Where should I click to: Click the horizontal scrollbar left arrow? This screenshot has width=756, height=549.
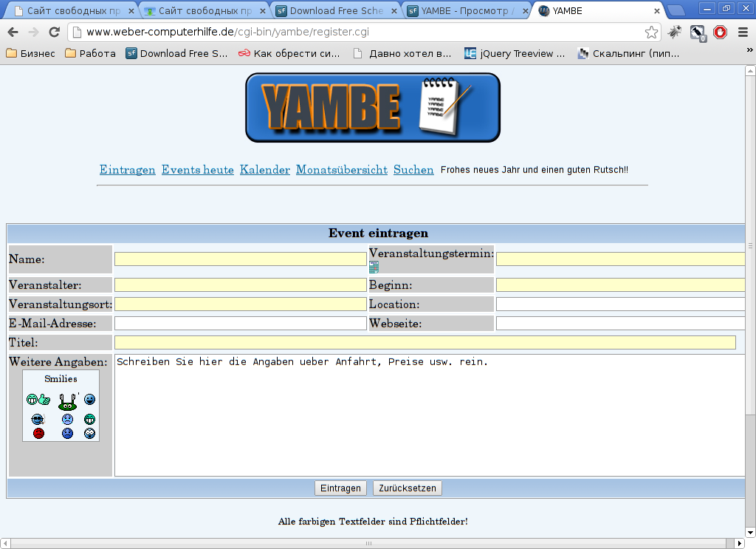coord(5,544)
